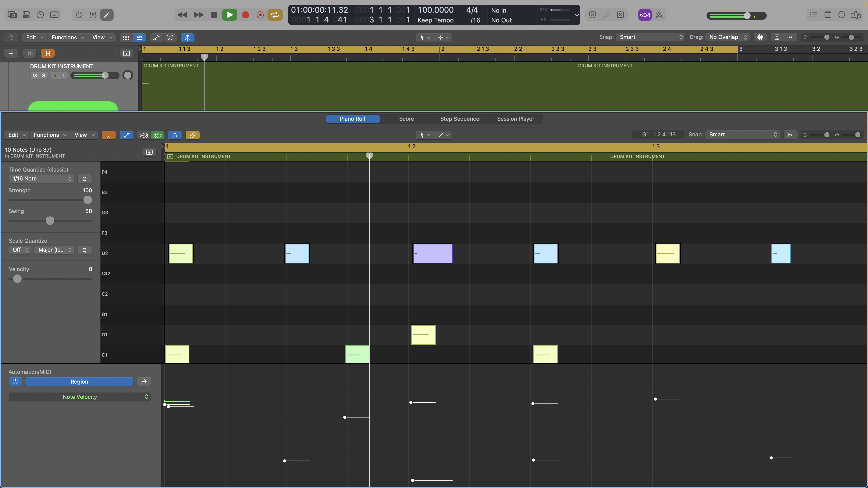Screen dimensions: 868x488
Task: Switch to the Step Sequencer tab
Action: click(x=461, y=119)
